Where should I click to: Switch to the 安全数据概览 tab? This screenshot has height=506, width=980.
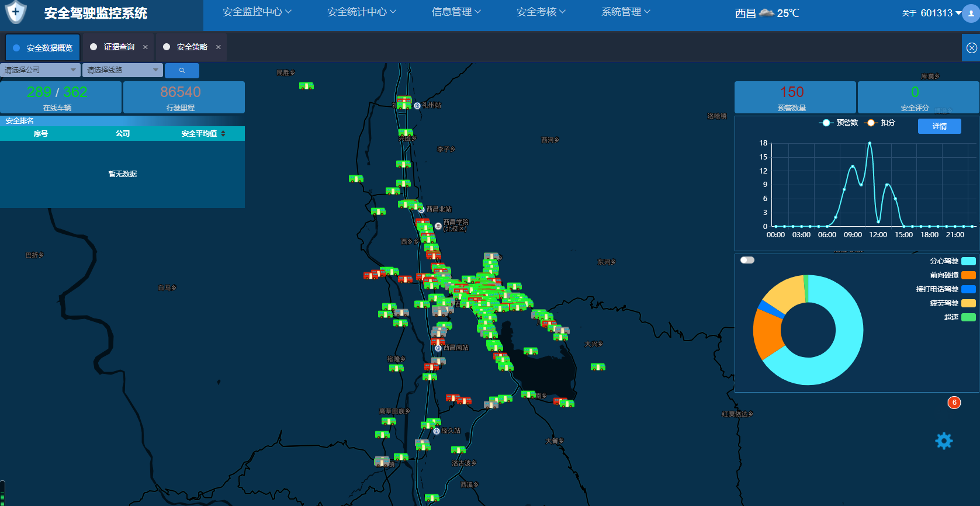click(x=43, y=47)
